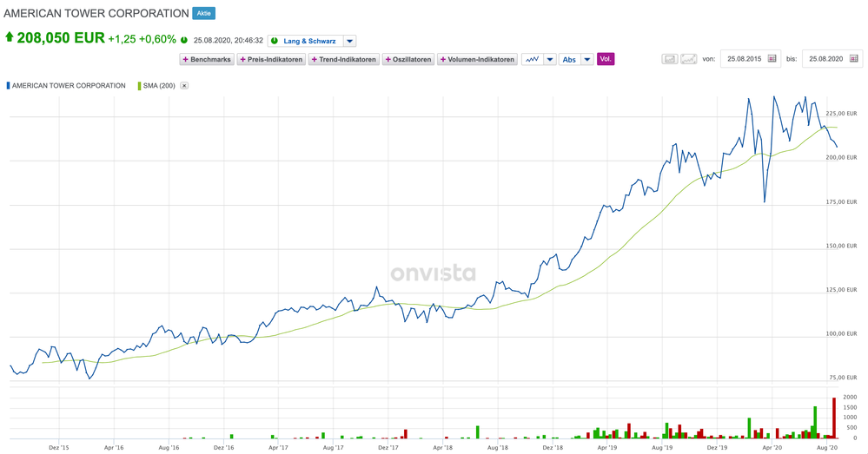The image size is (868, 454).
Task: Open calendar for the 'von' start date
Action: click(772, 59)
